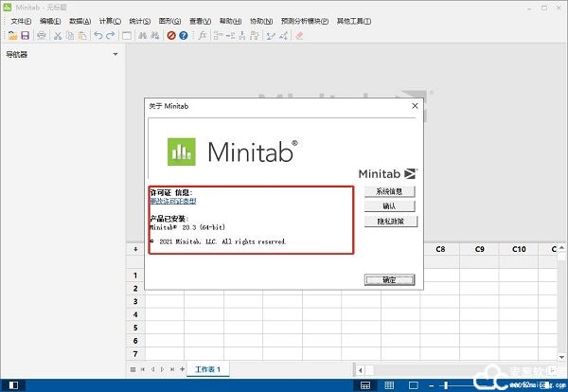Switch to the 工作表 1 tab

208,369
